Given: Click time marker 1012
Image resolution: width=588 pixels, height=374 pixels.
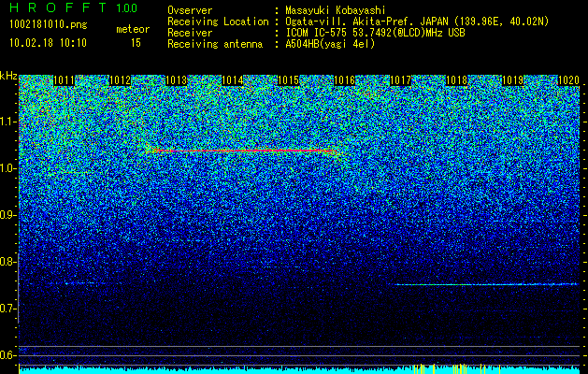Looking at the screenshot, I should pos(120,80).
